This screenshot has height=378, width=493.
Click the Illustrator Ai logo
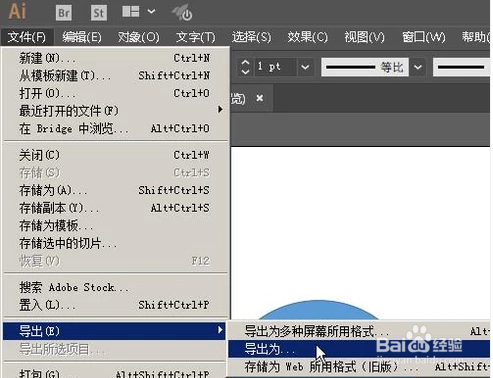(17, 11)
